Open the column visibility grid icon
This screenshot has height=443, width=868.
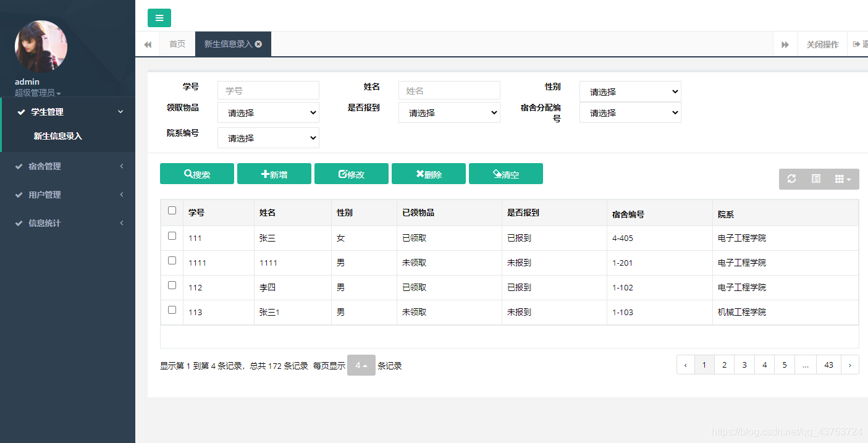tap(840, 179)
